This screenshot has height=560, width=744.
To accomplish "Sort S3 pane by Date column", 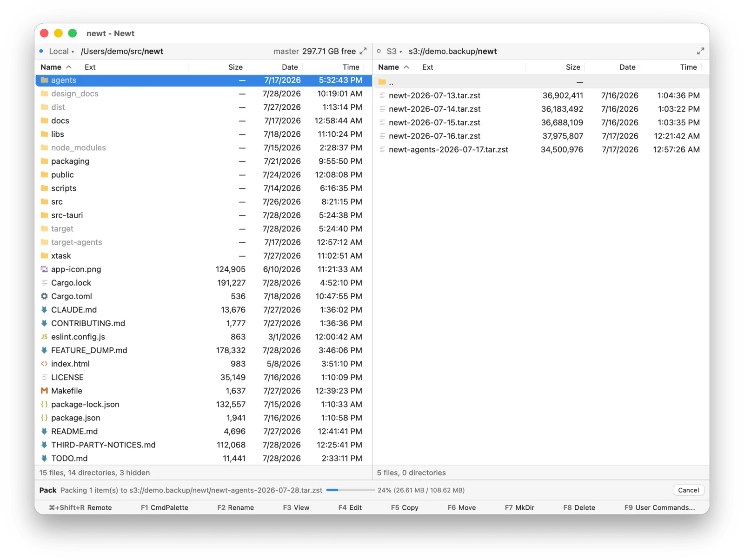I will (x=627, y=67).
